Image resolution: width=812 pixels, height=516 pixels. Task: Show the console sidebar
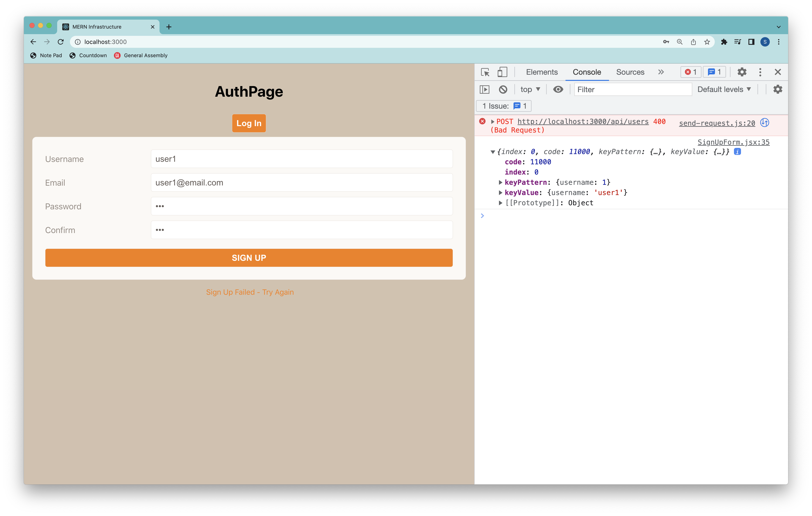(x=484, y=89)
